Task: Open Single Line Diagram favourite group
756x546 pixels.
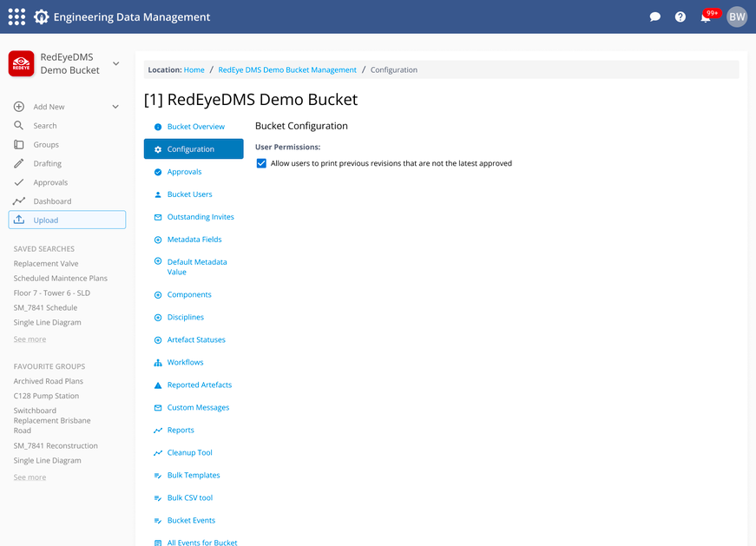Action: [x=47, y=461]
